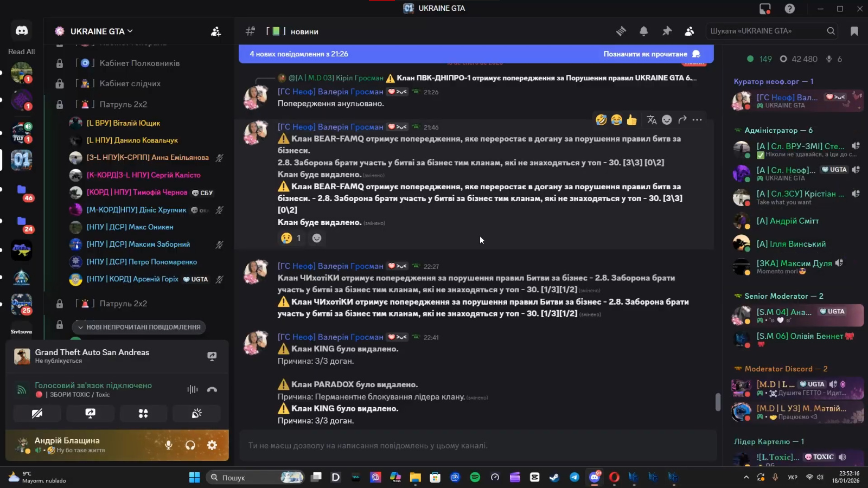
Task: Mute your microphone
Action: click(169, 445)
